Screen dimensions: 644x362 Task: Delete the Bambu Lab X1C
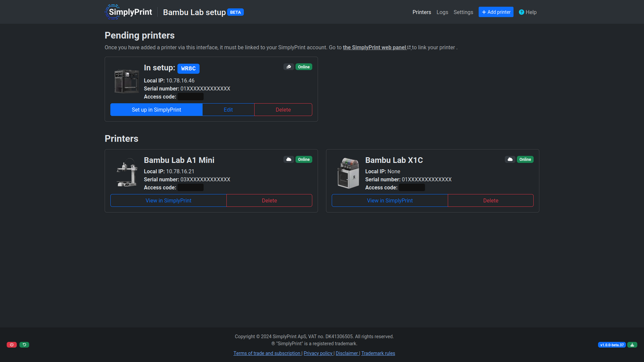click(491, 201)
